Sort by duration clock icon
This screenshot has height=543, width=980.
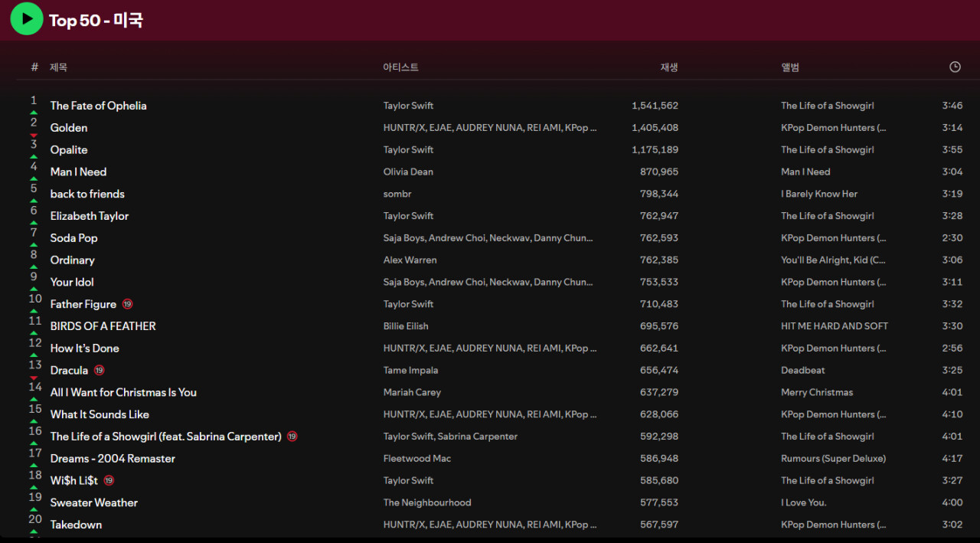pos(955,67)
